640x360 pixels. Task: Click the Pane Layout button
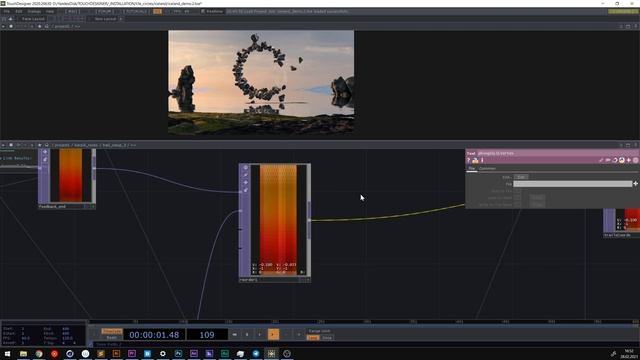(33, 19)
